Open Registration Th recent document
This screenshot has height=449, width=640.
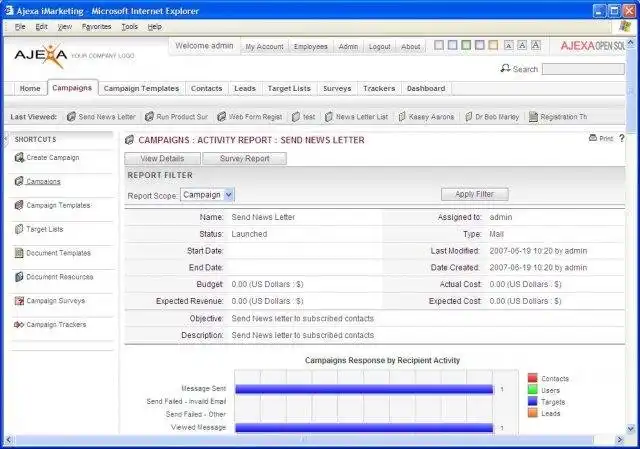tap(558, 117)
